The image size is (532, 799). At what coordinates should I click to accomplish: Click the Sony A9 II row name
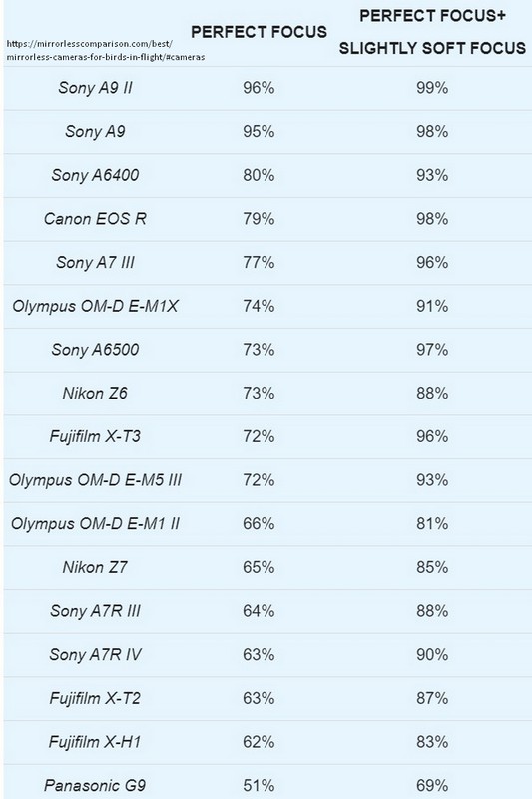[95, 88]
